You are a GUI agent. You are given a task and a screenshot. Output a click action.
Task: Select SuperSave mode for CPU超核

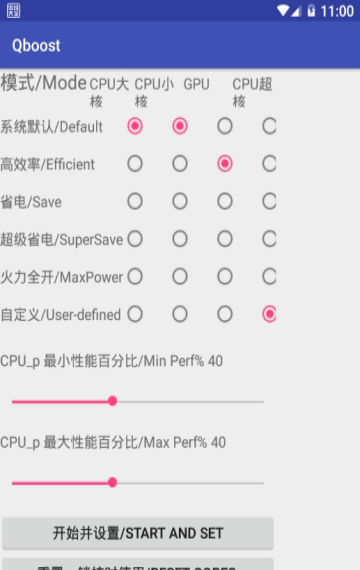point(269,239)
